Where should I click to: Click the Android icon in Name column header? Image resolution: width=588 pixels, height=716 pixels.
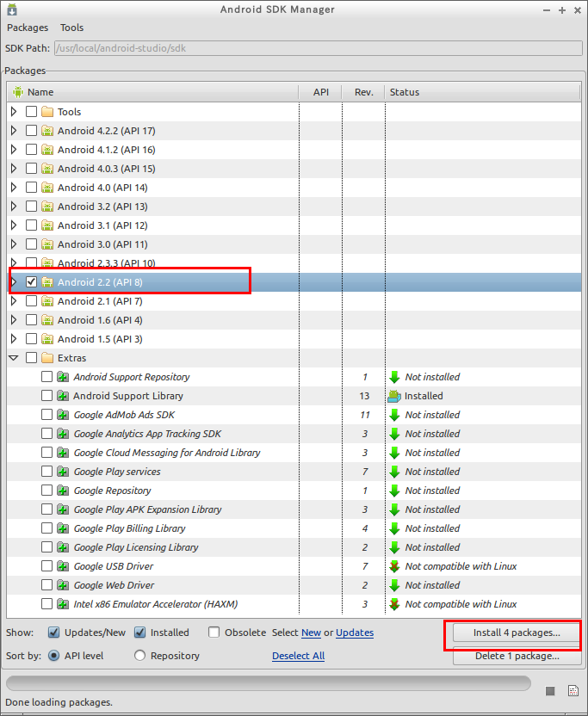[x=18, y=92]
